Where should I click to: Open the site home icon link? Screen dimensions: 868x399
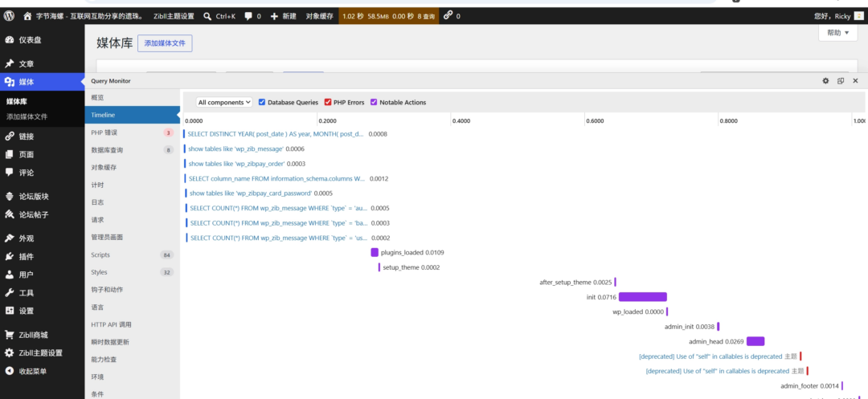(27, 16)
